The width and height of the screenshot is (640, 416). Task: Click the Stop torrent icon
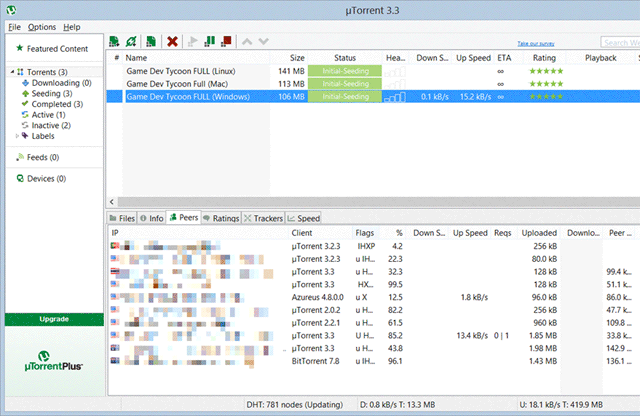coord(226,41)
